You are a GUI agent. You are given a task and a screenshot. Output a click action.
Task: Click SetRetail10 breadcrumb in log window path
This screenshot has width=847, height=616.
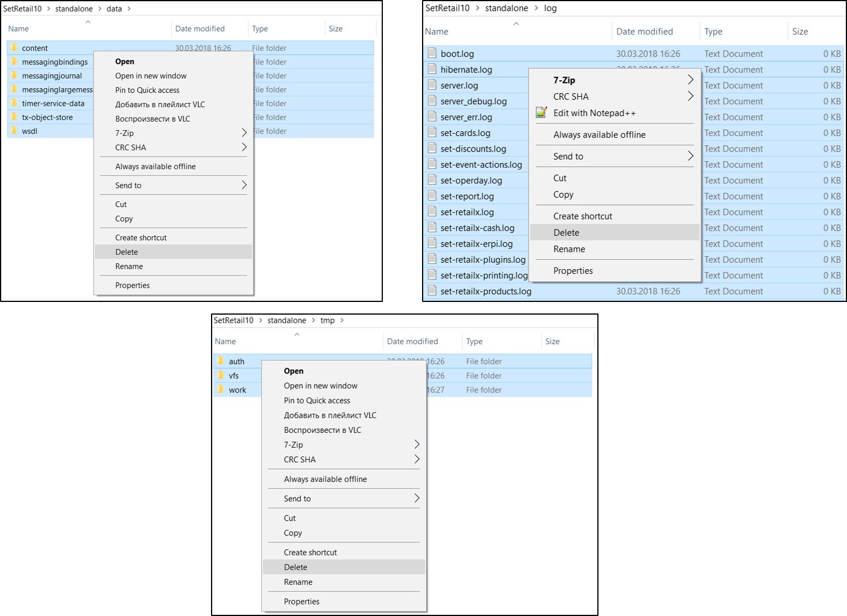pyautogui.click(x=447, y=8)
